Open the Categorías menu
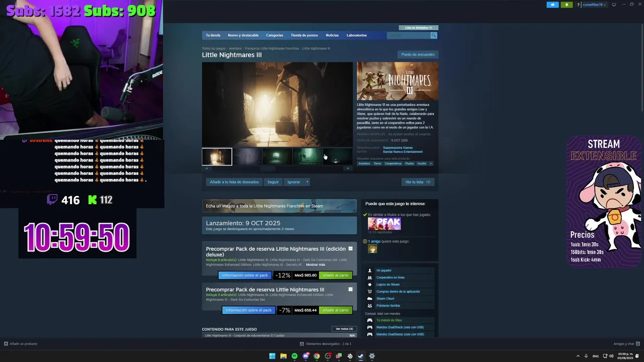The image size is (644, 362). pyautogui.click(x=275, y=35)
